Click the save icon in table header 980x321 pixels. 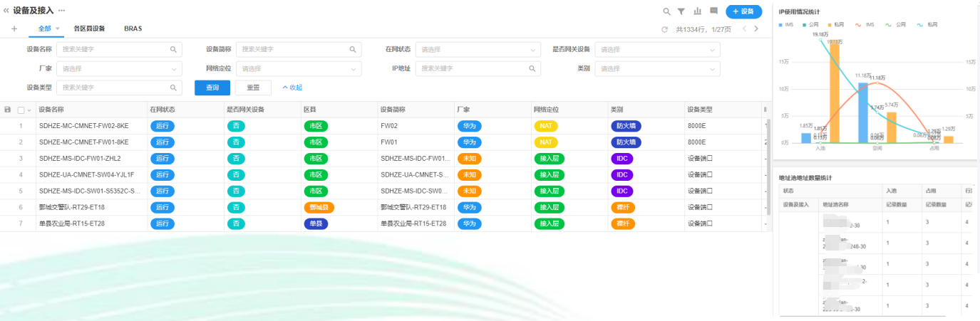coord(8,110)
